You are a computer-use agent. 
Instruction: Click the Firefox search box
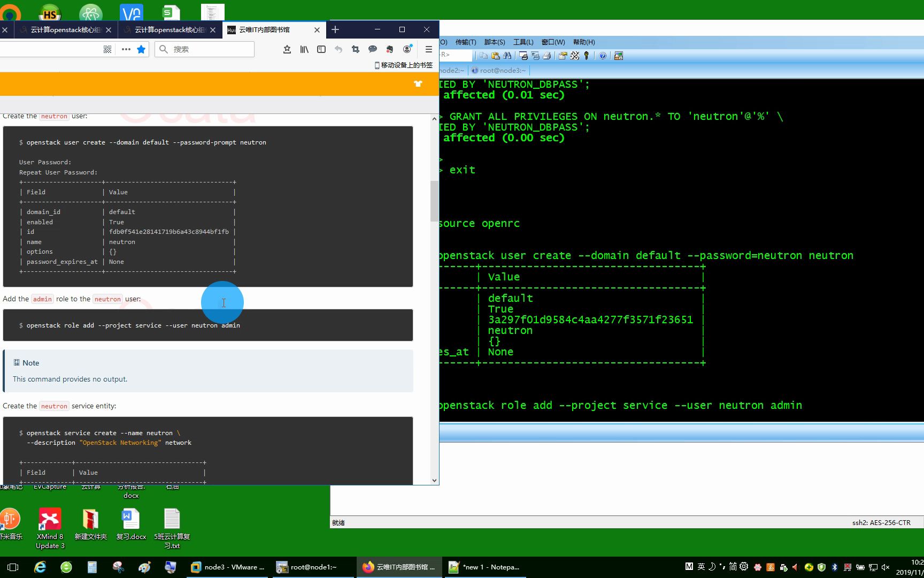pos(205,49)
